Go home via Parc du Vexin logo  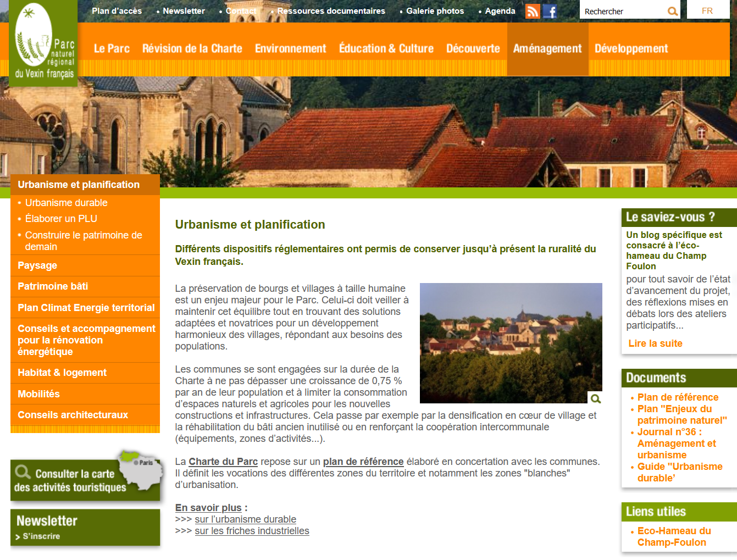click(x=43, y=43)
